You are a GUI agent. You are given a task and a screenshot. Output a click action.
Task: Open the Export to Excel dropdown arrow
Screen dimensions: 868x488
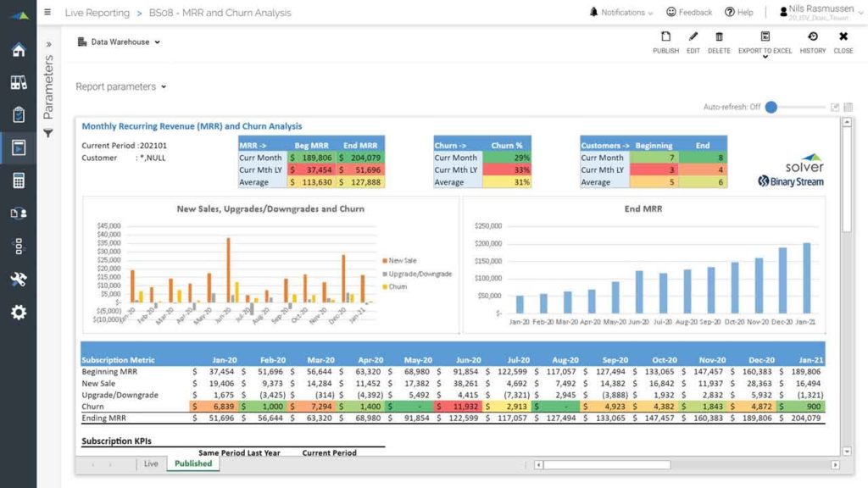(765, 54)
